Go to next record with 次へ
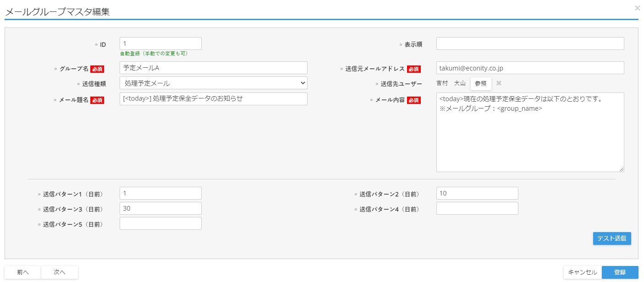This screenshot has height=282, width=644. [60, 272]
